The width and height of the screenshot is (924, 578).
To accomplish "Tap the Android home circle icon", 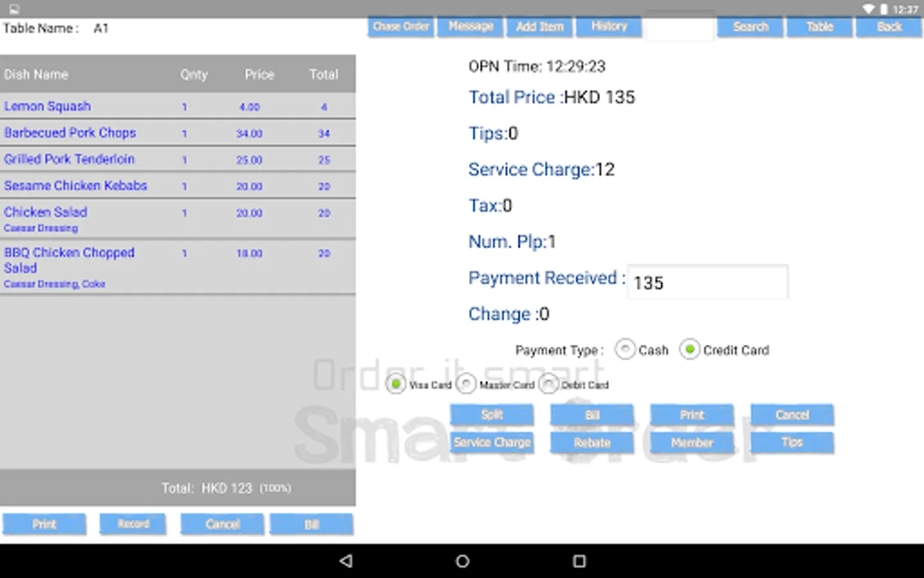I will click(x=462, y=561).
